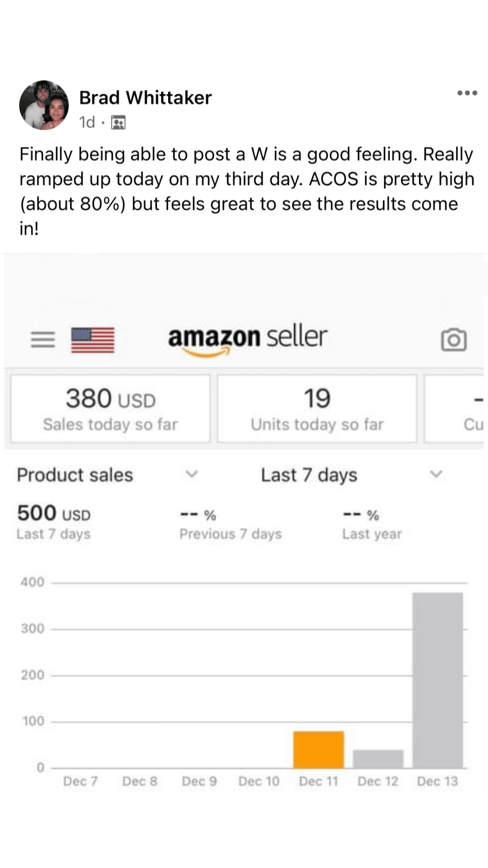Image resolution: width=488 pixels, height=868 pixels.
Task: Click the group audience icon
Action: [118, 122]
